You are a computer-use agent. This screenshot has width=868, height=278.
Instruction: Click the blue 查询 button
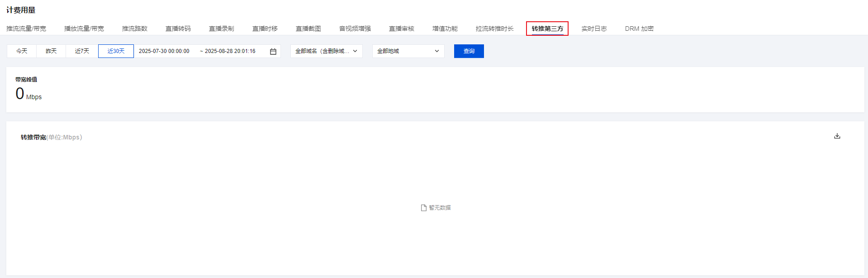(x=469, y=51)
